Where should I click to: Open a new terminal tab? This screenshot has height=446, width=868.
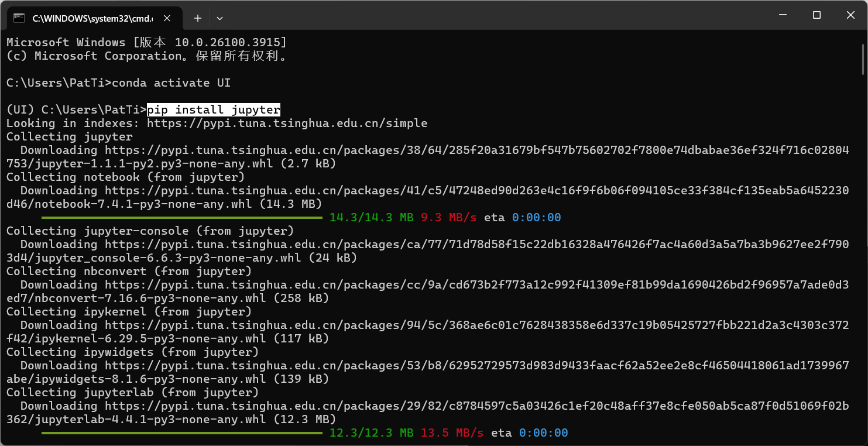tap(198, 18)
